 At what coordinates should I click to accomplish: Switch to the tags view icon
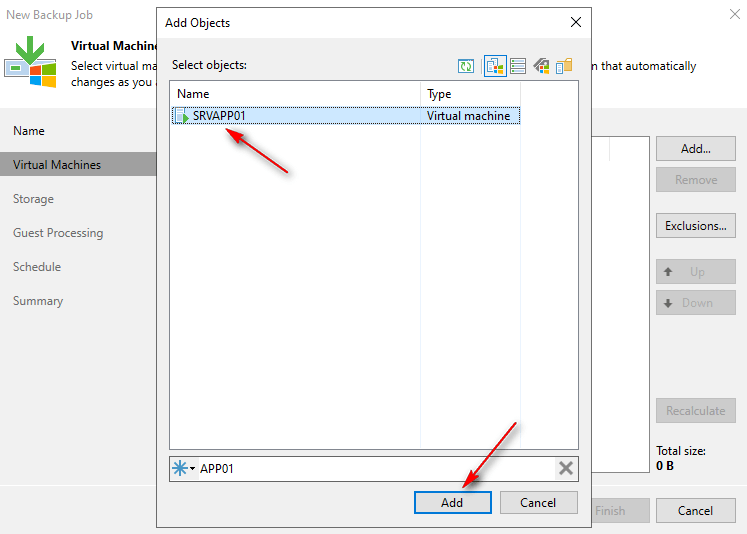tap(541, 66)
